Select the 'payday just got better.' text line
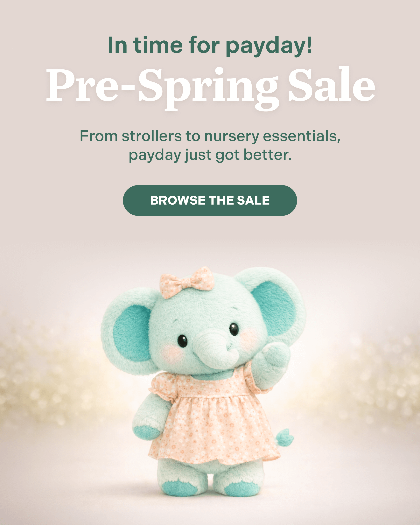 coord(210,155)
